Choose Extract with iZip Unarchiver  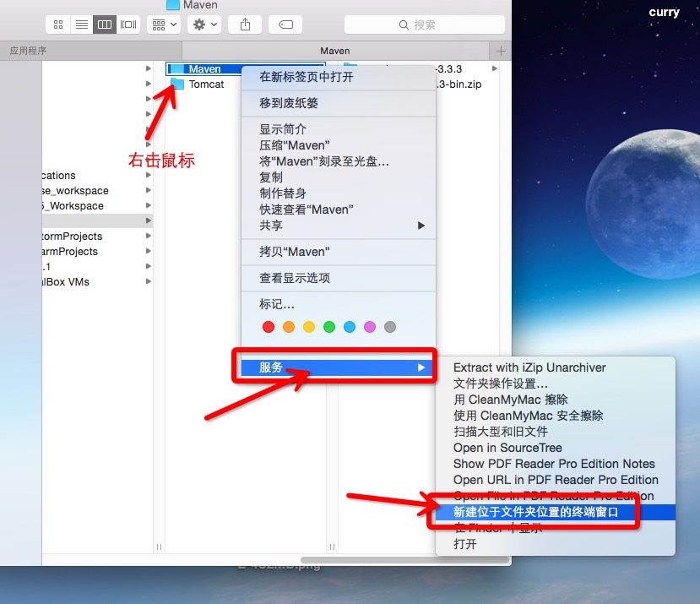coord(556,367)
